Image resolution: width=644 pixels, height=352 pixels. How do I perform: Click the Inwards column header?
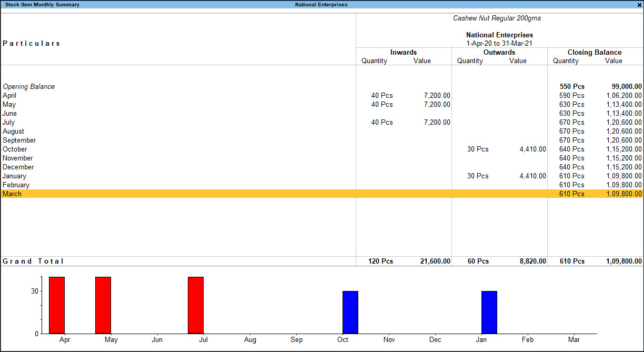coord(404,52)
